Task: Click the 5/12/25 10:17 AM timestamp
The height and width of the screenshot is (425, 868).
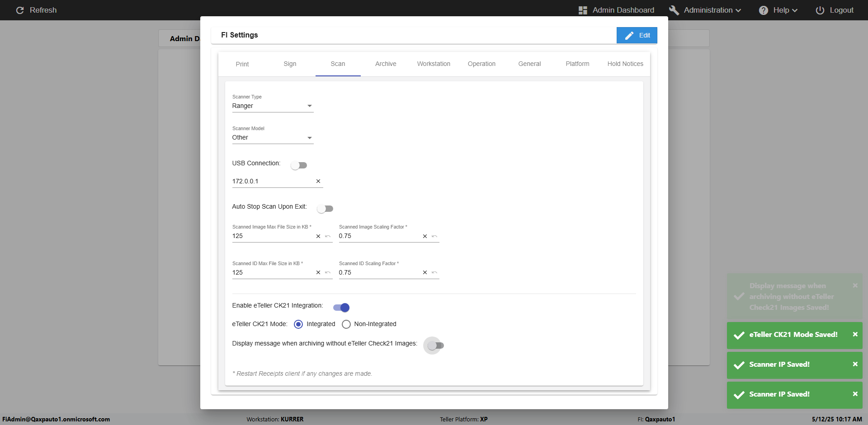Action: [837, 419]
